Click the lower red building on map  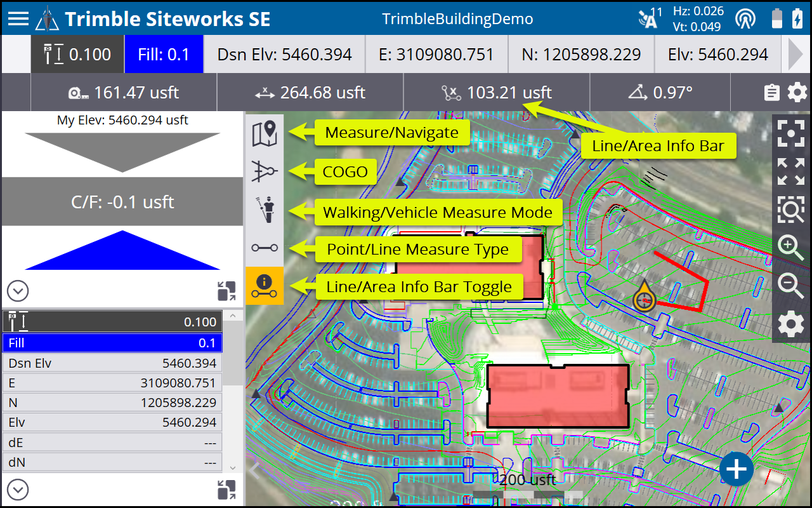point(558,396)
